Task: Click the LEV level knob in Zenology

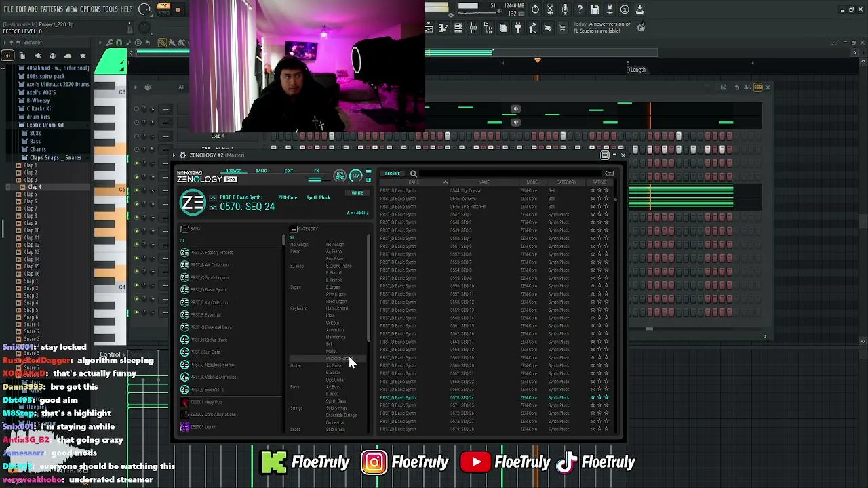Action: point(356,176)
